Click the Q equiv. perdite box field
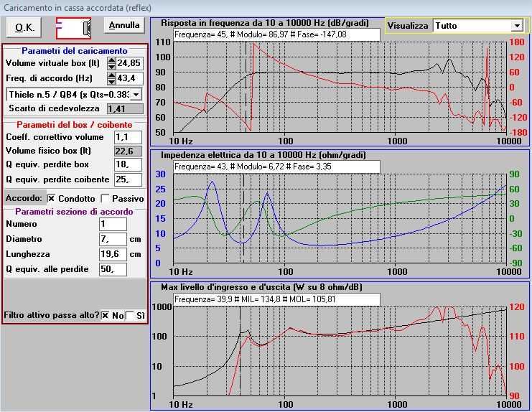Viewport: 532px width, 412px height. click(129, 165)
